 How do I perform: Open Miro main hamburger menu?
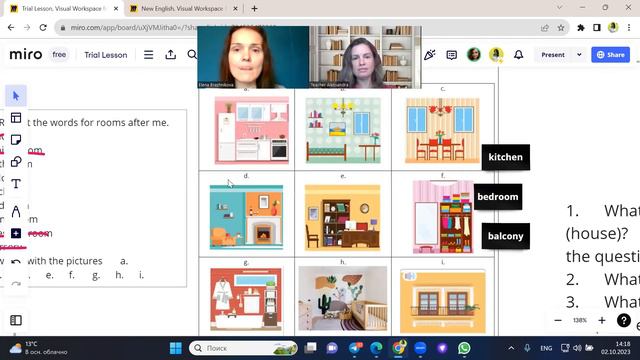149,55
